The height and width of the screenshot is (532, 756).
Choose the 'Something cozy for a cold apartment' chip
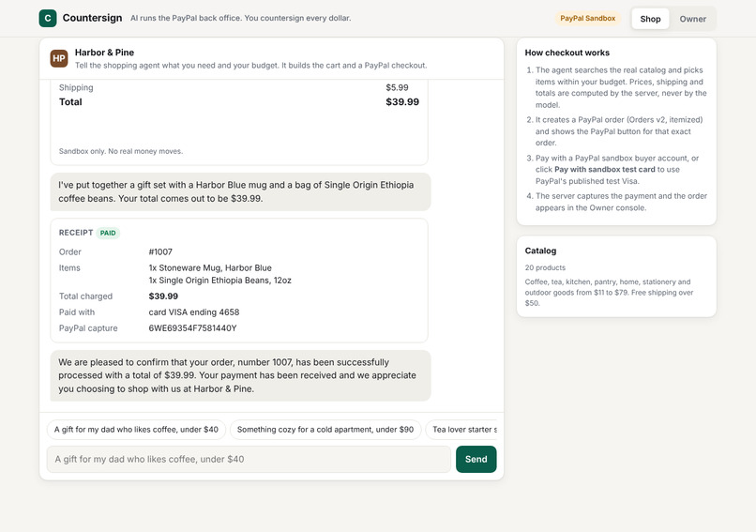(x=325, y=430)
